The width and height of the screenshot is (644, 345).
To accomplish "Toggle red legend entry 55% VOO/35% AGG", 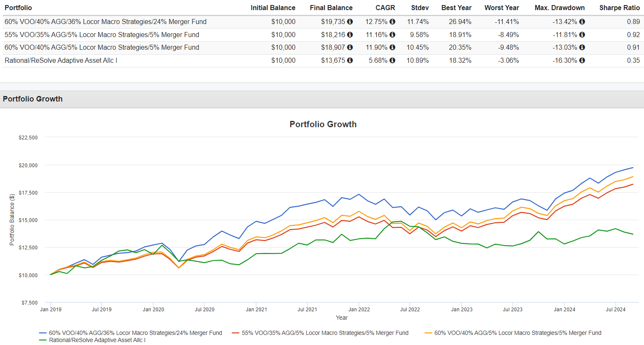I will click(320, 333).
